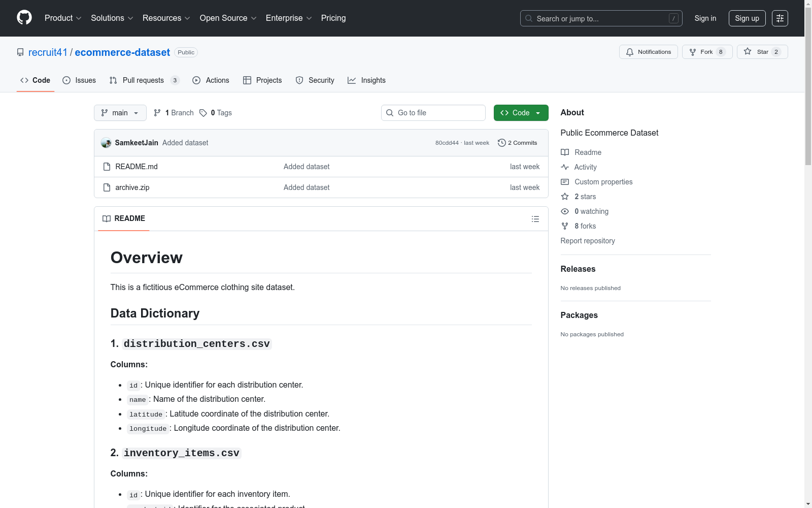Click the Go to file magnifier icon
Image resolution: width=812 pixels, height=508 pixels.
point(390,113)
